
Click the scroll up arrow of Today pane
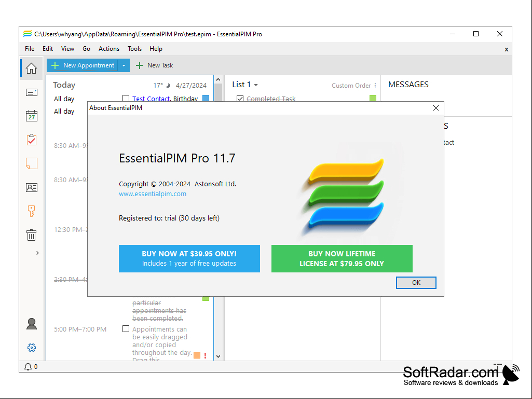pyautogui.click(x=218, y=79)
